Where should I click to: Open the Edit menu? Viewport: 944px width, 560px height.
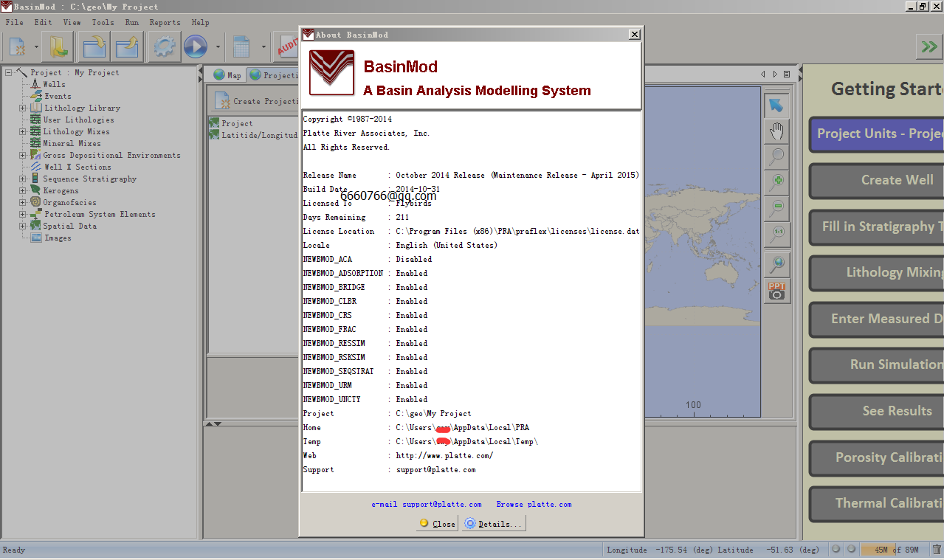44,22
